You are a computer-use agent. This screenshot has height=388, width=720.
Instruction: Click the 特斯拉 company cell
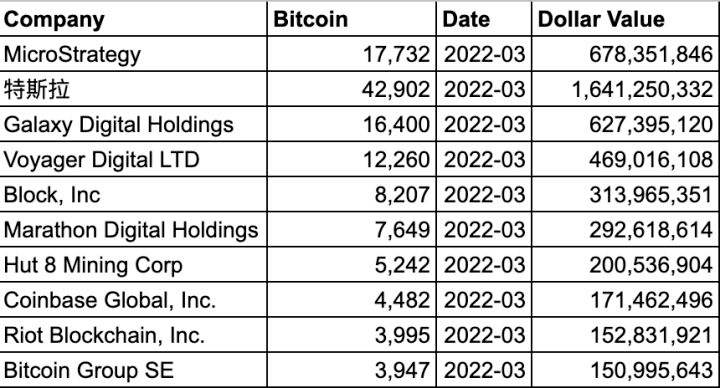tap(133, 89)
